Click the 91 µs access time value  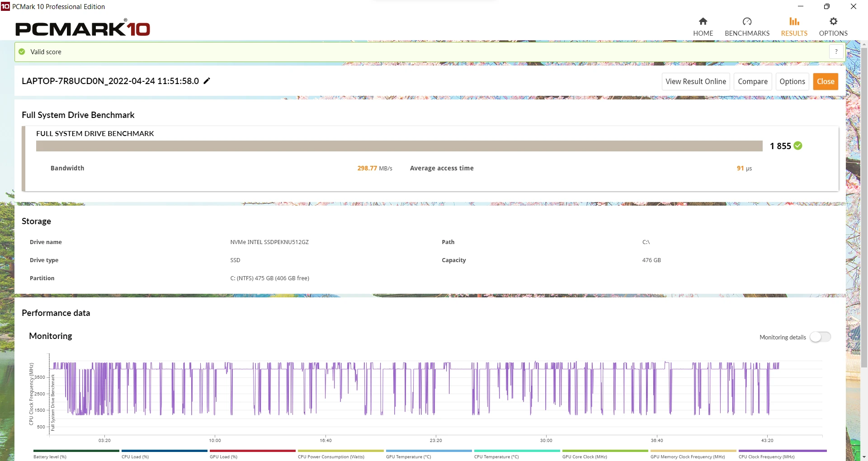(744, 168)
